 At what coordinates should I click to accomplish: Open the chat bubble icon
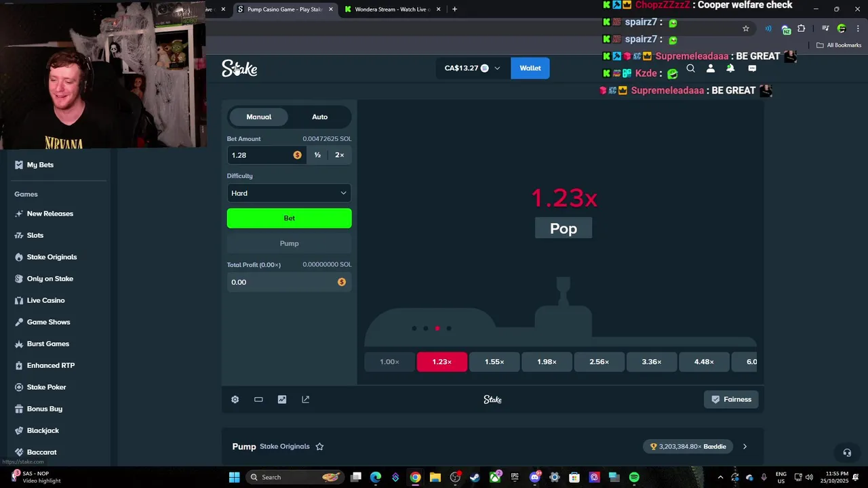coord(752,68)
